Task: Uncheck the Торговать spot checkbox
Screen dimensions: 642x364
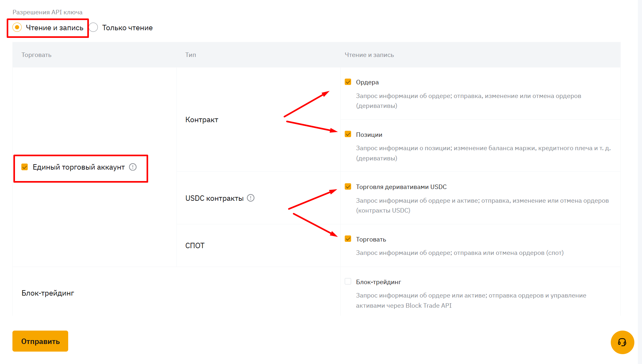Action: coord(348,239)
